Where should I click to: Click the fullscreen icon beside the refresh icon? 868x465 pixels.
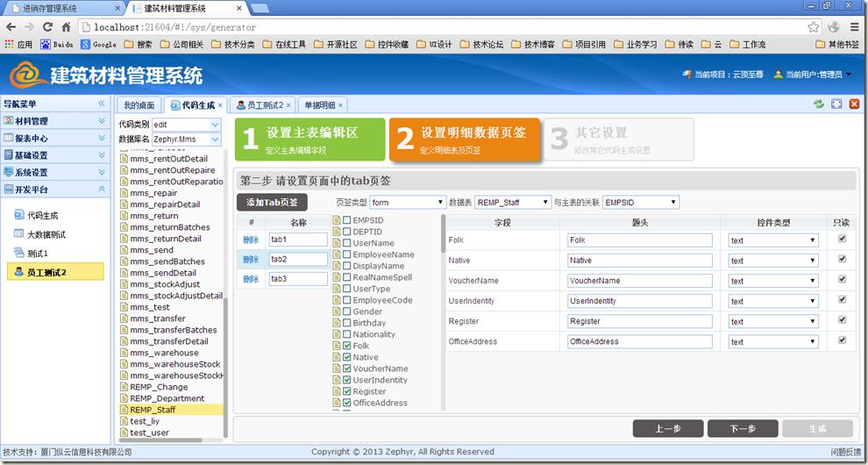pos(836,104)
